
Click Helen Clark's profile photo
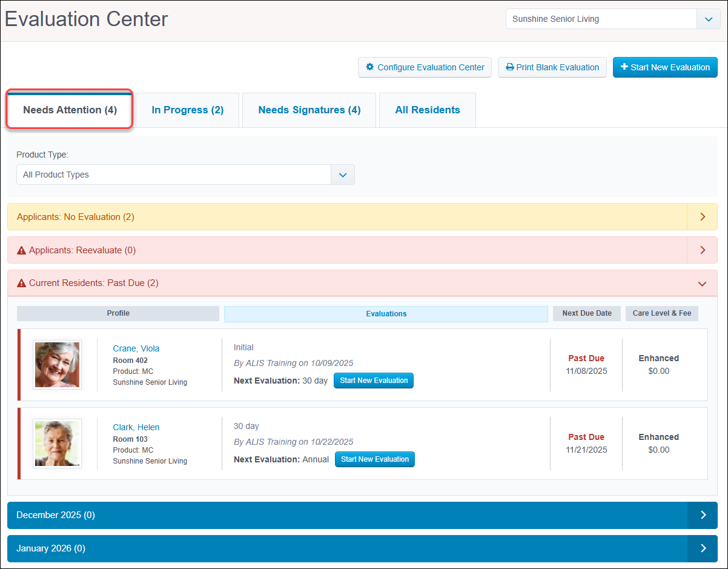point(57,443)
